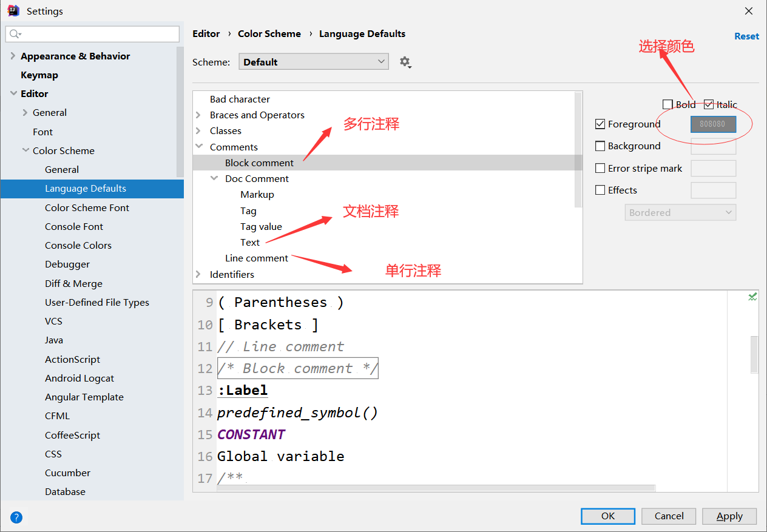Enable Error stripe mark checkbox

pyautogui.click(x=600, y=168)
